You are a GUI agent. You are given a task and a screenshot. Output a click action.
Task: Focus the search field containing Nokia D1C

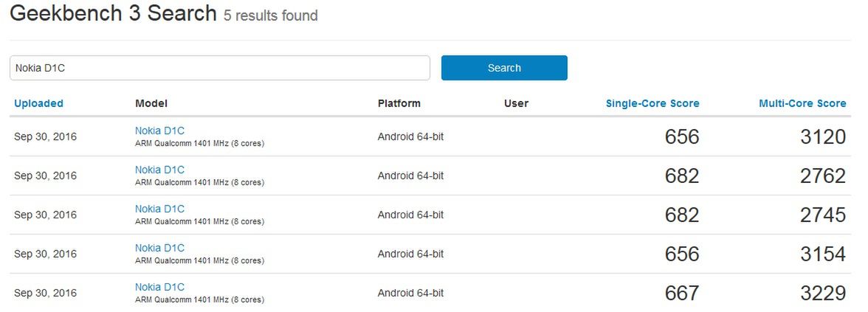coord(219,68)
